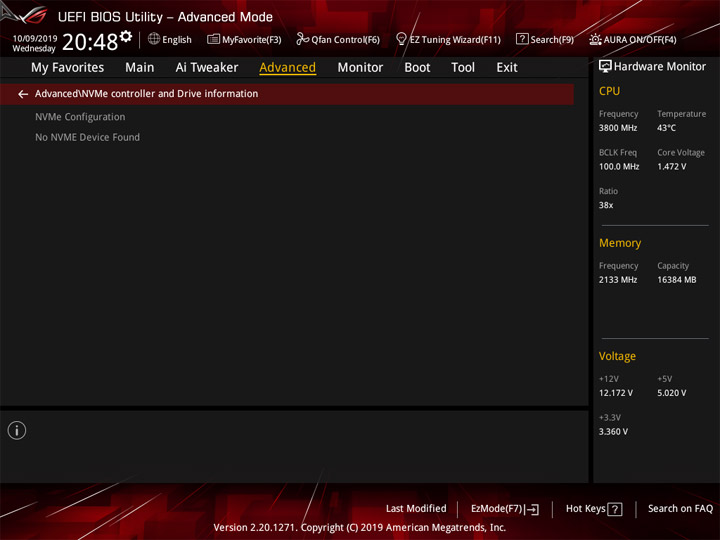The height and width of the screenshot is (540, 720).
Task: Launch EZ Tuning Wizard bulb icon
Action: click(x=401, y=39)
